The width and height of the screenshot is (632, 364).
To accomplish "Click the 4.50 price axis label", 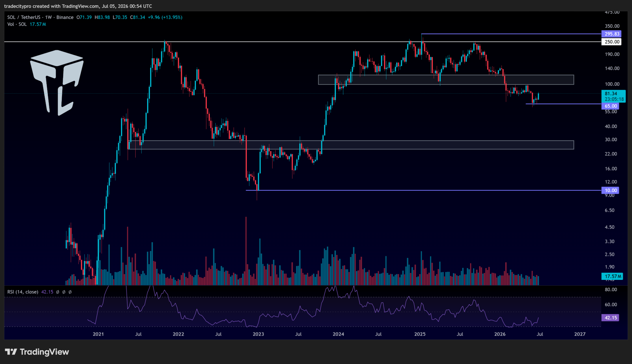I will [610, 227].
